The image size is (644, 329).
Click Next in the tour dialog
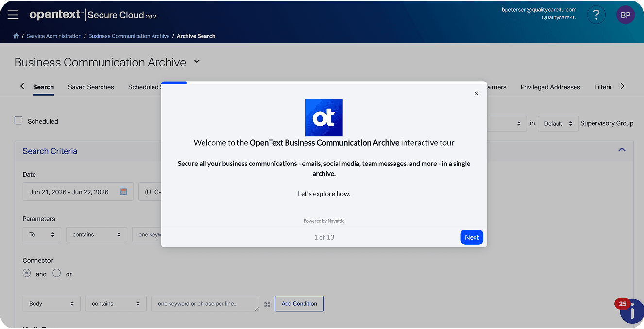(472, 237)
